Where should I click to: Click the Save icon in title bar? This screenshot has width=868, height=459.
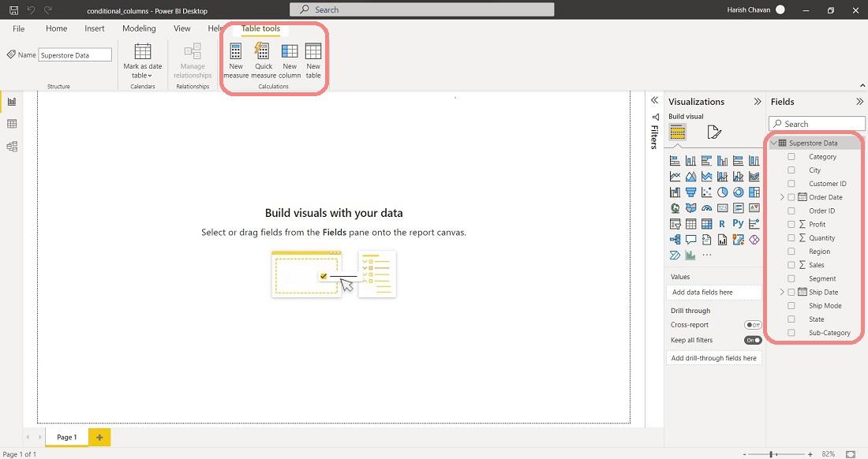(14, 10)
